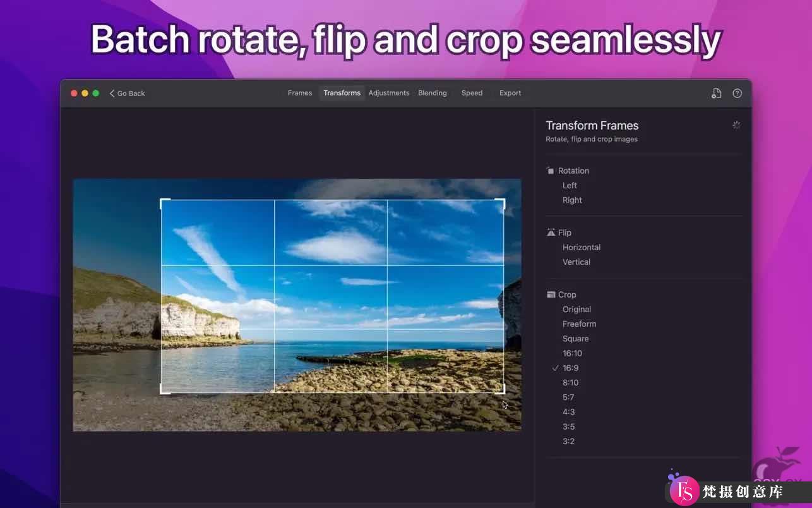Click the Transform Frames heading
The height and width of the screenshot is (508, 812).
tap(592, 125)
